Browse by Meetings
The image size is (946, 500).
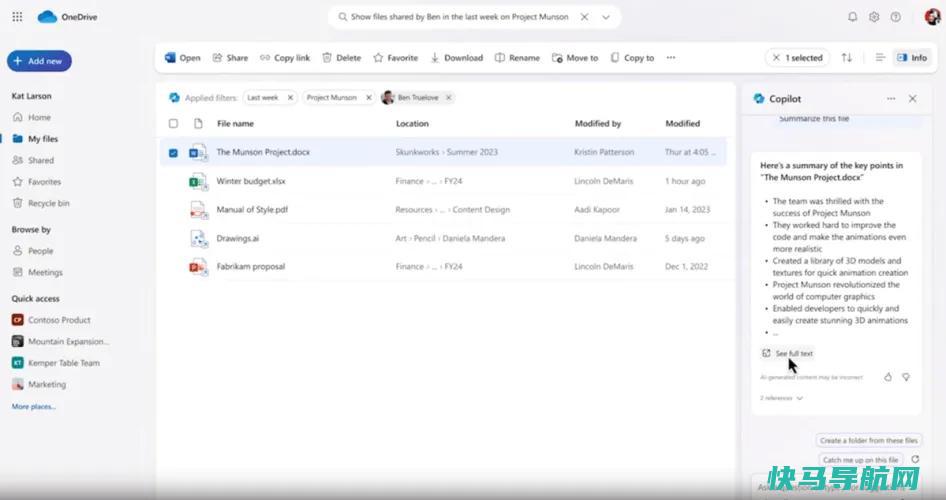(37, 273)
